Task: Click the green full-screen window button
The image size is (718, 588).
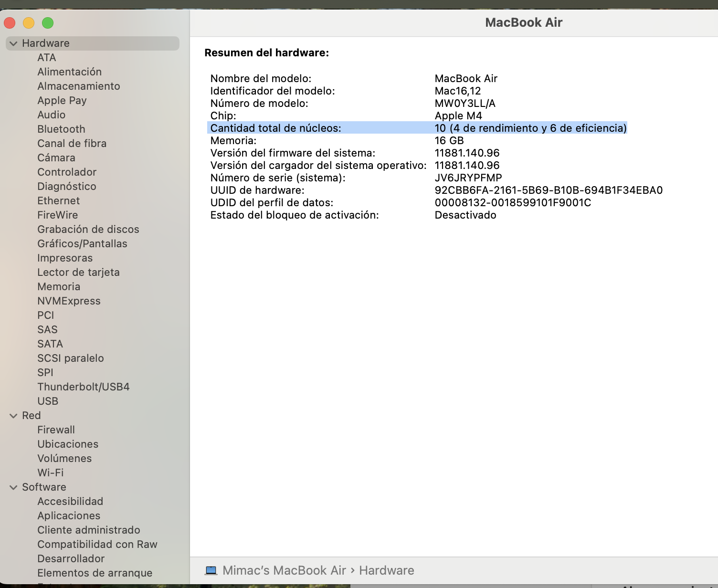Action: pyautogui.click(x=48, y=23)
